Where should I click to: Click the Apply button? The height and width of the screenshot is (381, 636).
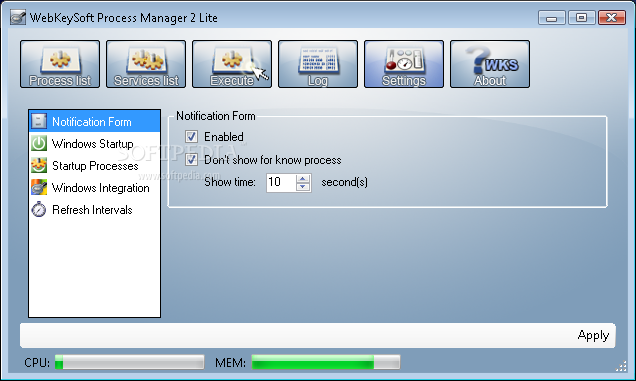point(593,335)
